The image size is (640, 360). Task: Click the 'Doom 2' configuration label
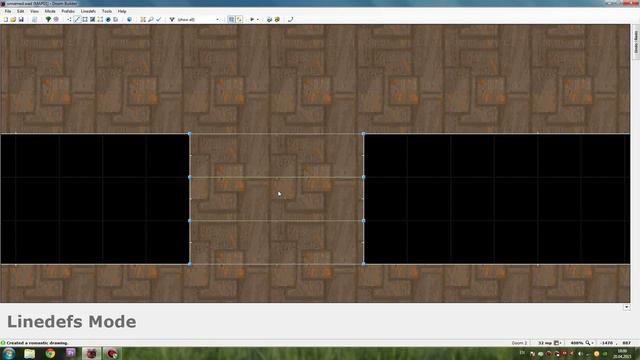520,343
